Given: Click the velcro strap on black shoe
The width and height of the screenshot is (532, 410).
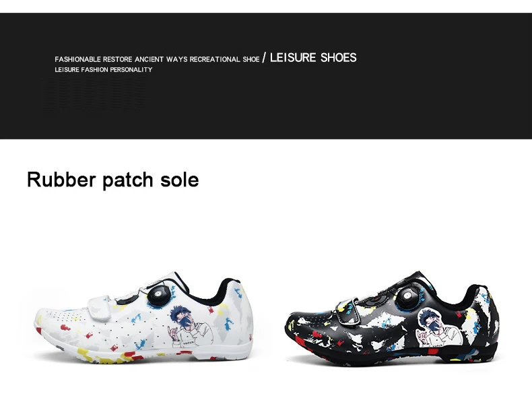Looking at the screenshot, I should 348,310.
